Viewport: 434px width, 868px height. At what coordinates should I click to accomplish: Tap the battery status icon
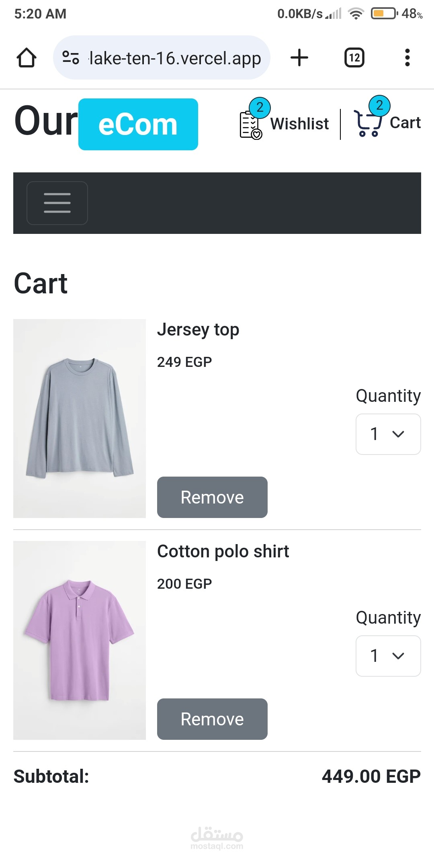pyautogui.click(x=384, y=14)
